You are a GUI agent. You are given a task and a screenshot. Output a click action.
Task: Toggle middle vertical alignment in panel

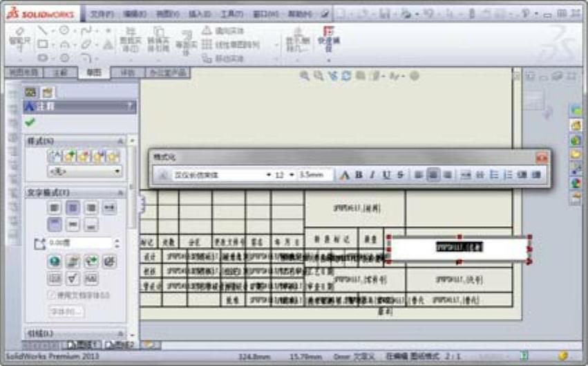73,224
